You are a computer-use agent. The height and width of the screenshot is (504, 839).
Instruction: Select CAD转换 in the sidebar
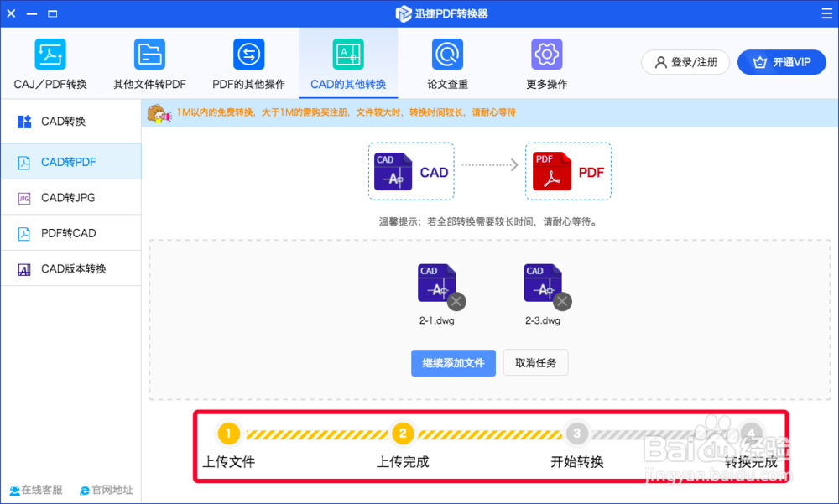(x=70, y=122)
